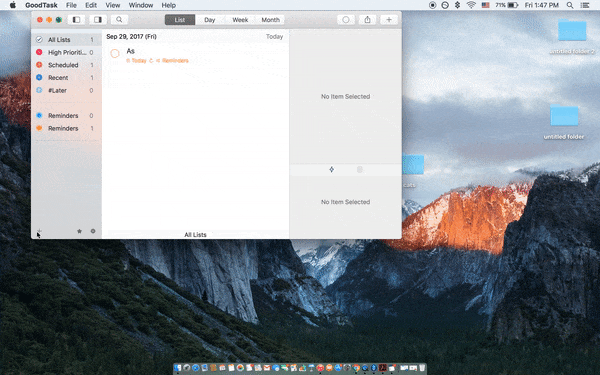Select All Lists in the sidebar
This screenshot has width=600, height=375.
click(66, 39)
